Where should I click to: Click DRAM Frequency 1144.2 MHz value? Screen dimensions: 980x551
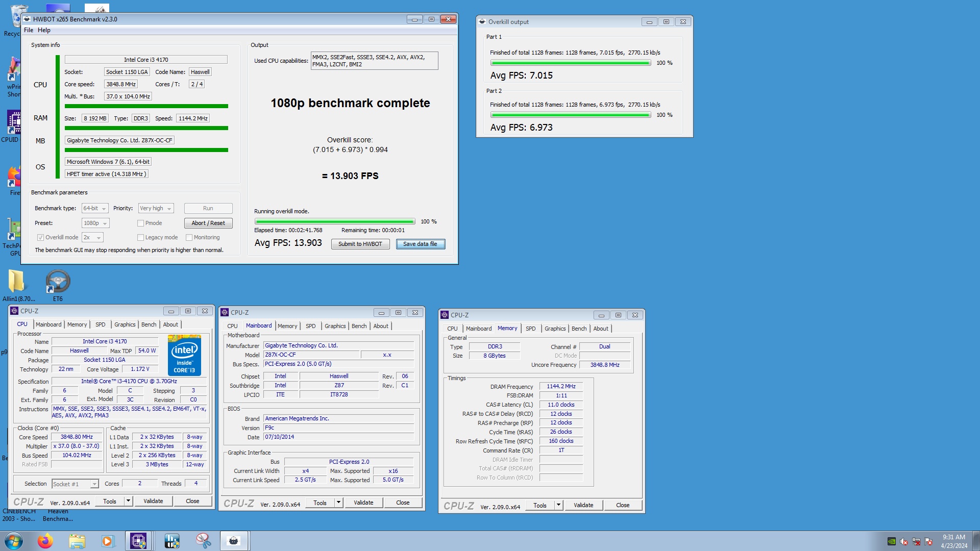[561, 386]
